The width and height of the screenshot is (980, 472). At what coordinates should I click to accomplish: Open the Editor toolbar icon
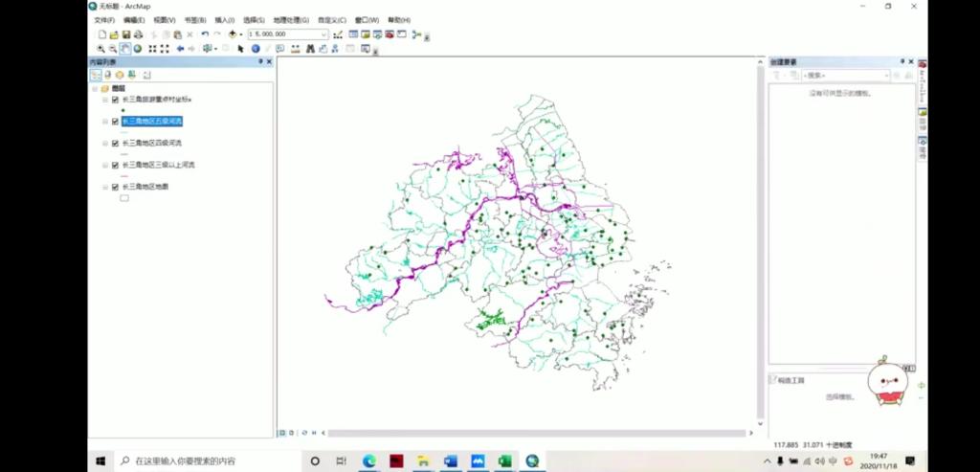click(x=338, y=34)
